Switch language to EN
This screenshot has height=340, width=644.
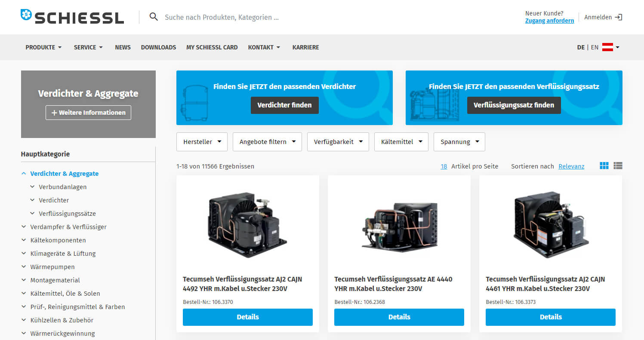(x=595, y=47)
